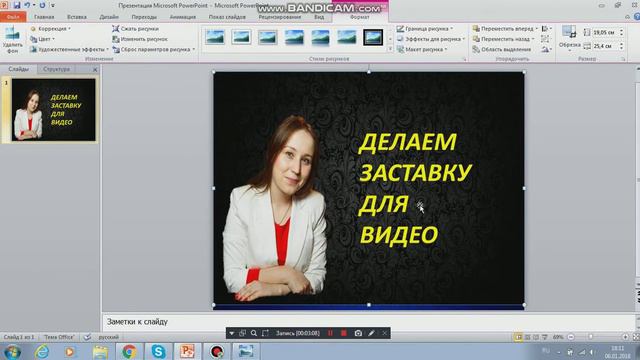The width and height of the screenshot is (640, 360).
Task: Click the picture height field 19,05 см
Action: pos(605,32)
